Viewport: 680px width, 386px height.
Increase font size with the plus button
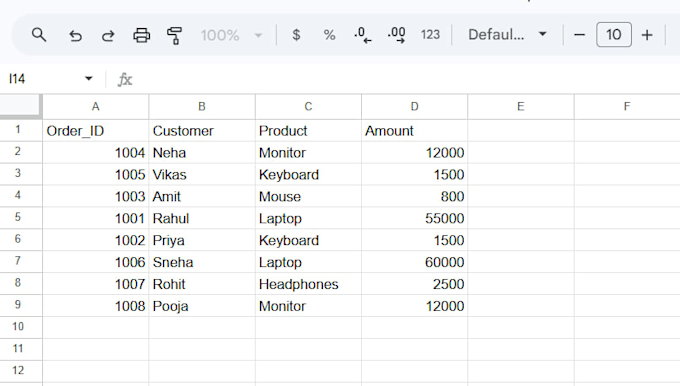pos(647,35)
